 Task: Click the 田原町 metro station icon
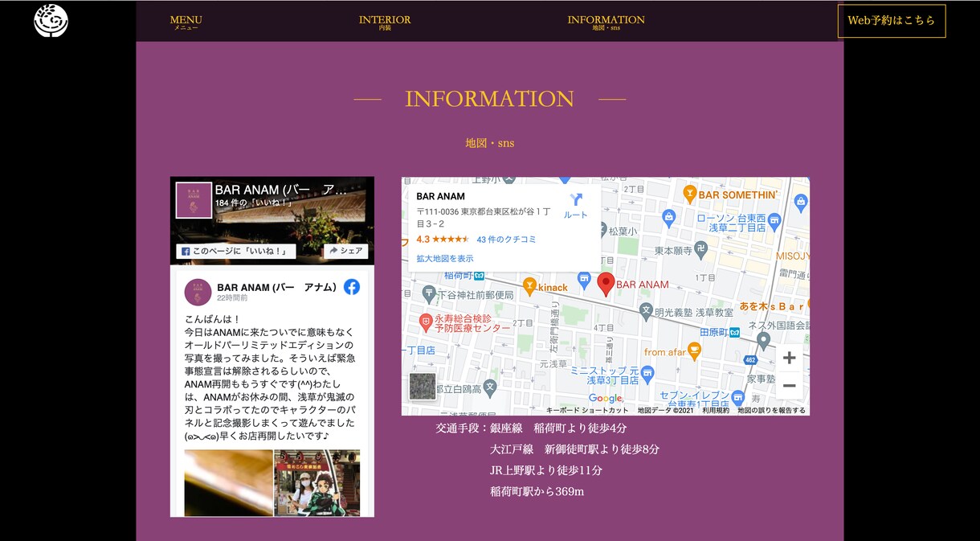click(734, 332)
